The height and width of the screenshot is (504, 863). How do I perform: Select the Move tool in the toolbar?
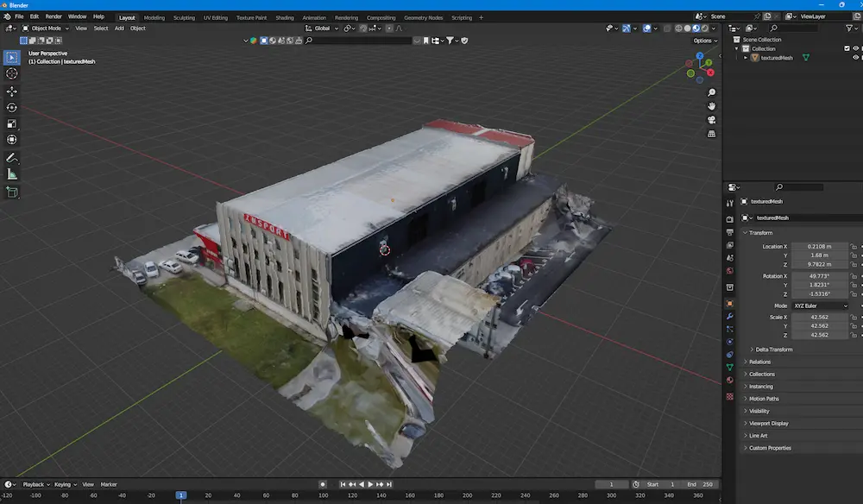point(12,91)
